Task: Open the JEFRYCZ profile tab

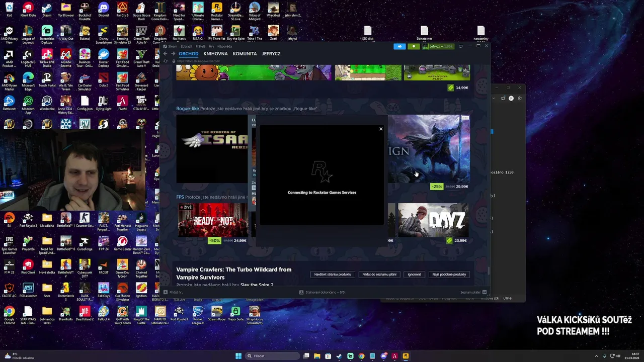Action: (x=271, y=54)
